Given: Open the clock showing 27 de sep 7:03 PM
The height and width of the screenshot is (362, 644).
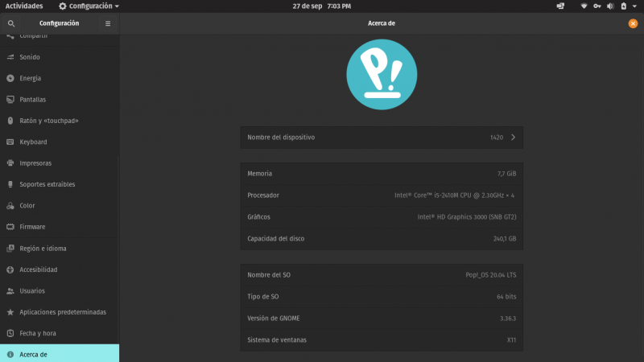Looking at the screenshot, I should point(321,6).
